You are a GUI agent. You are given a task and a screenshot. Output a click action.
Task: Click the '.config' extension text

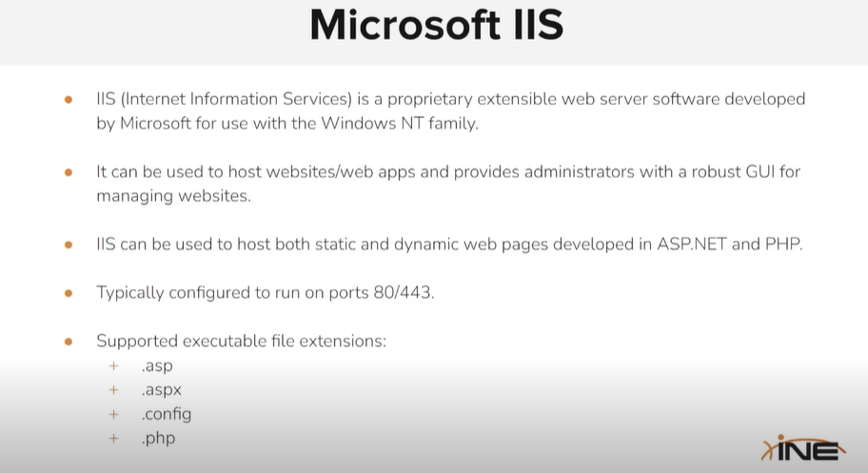tap(167, 414)
